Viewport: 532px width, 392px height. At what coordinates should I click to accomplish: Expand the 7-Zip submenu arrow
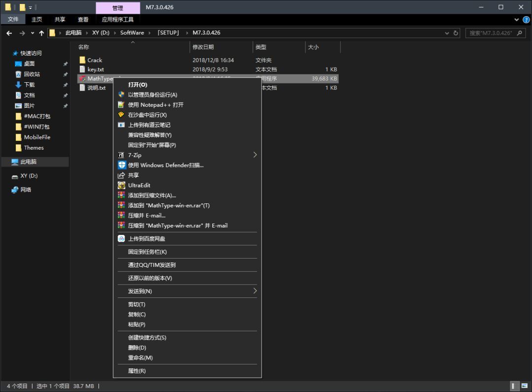(x=255, y=155)
